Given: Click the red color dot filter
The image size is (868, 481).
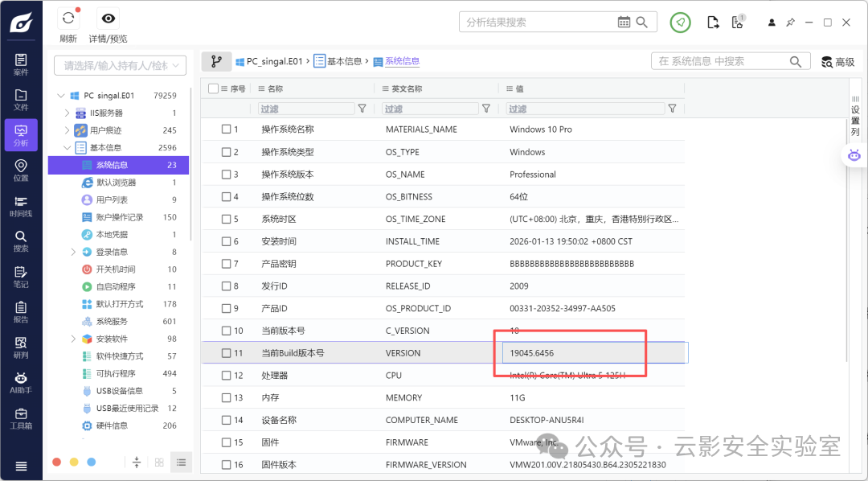Looking at the screenshot, I should click(x=56, y=462).
